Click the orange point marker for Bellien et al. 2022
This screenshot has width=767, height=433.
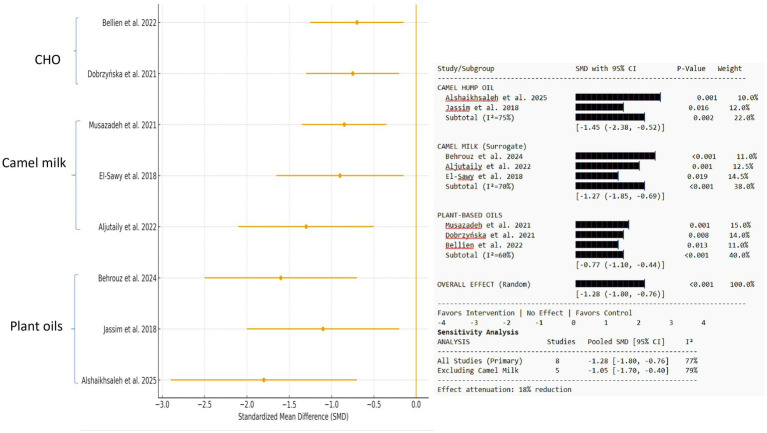coord(357,23)
